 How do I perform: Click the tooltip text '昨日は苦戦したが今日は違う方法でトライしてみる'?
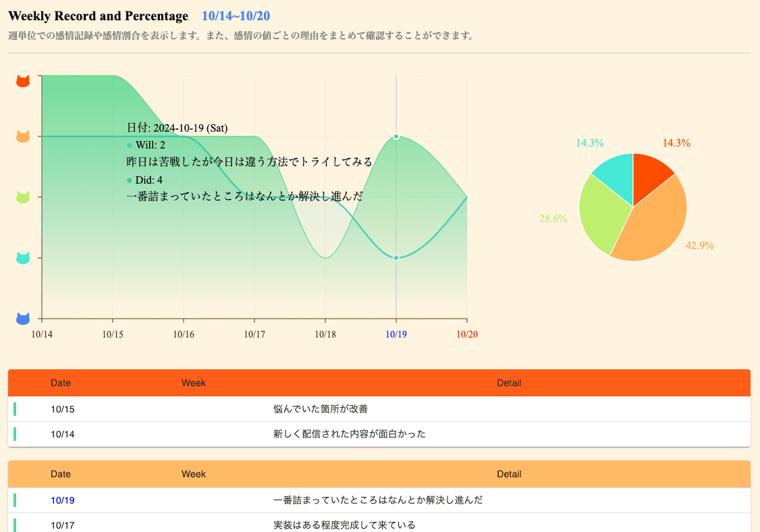[249, 161]
